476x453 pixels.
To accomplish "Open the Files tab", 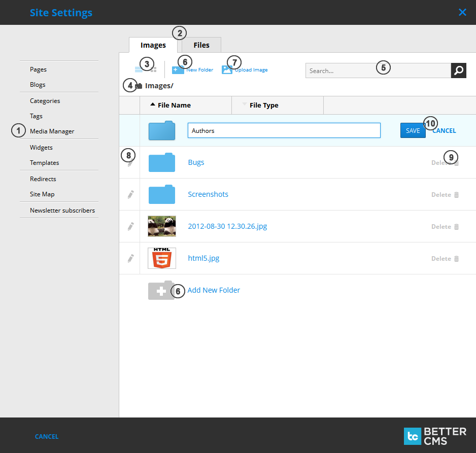I will [x=201, y=45].
